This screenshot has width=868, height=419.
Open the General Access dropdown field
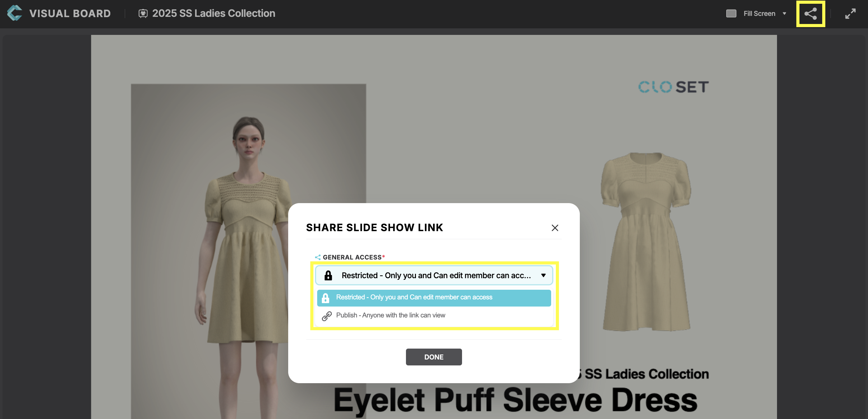tap(434, 275)
